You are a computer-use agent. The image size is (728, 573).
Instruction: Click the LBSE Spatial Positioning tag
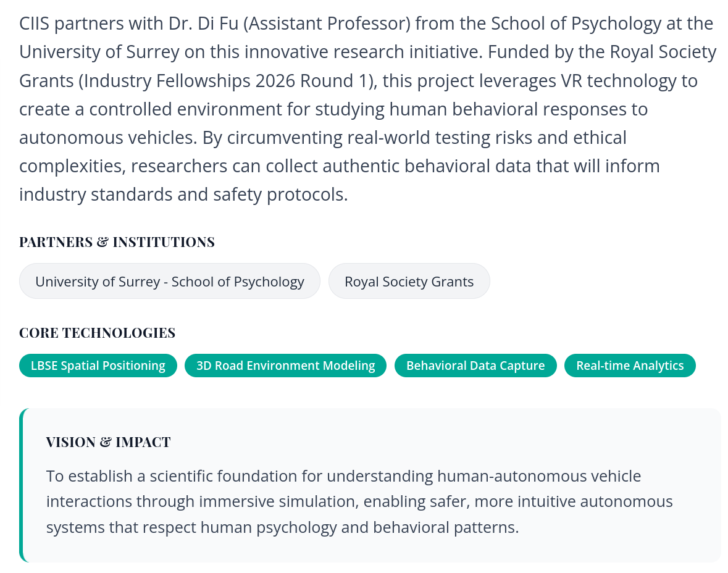tap(98, 366)
